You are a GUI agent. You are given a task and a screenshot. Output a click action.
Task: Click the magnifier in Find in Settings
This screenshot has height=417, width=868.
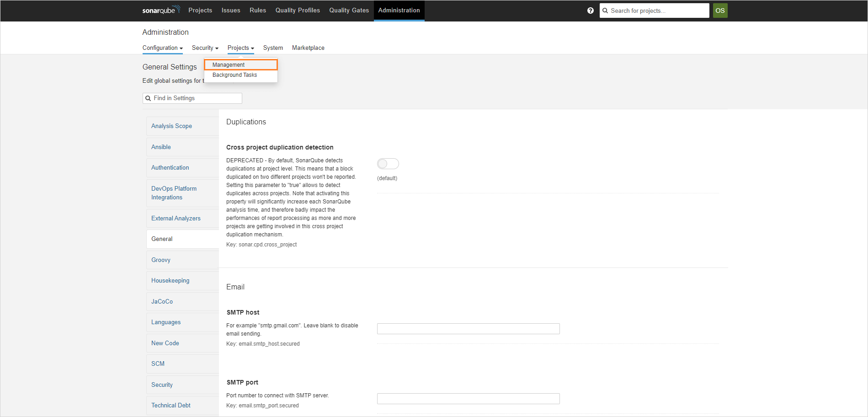coord(148,98)
